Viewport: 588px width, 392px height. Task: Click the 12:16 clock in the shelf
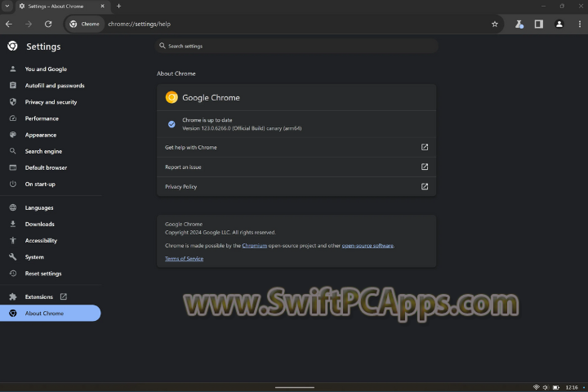tap(572, 387)
